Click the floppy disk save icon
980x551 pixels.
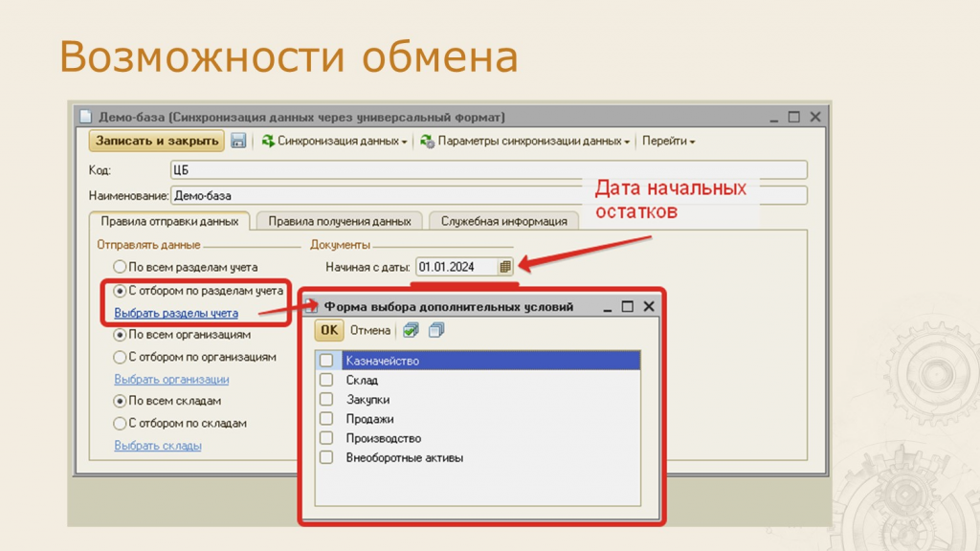click(x=238, y=141)
